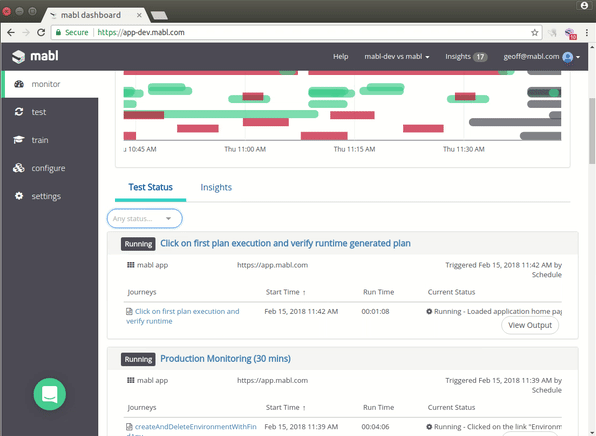Select settings in the sidebar
Screen dimensions: 596x436
[x=50, y=196]
